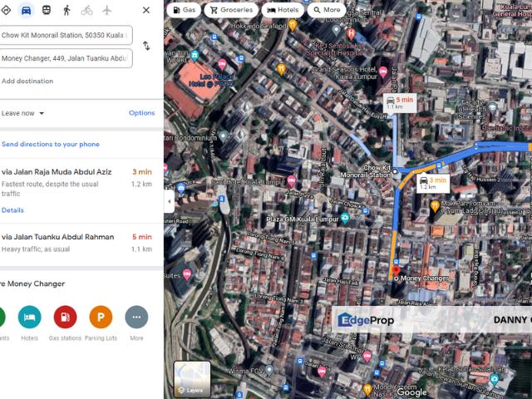Open Wisma FGV place marker
This screenshot has height=399, width=532.
pos(269,370)
